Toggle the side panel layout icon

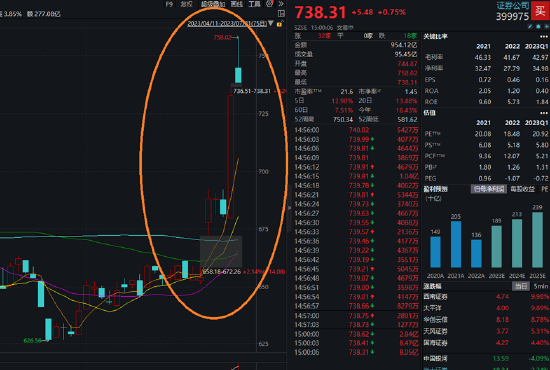[x=281, y=14]
